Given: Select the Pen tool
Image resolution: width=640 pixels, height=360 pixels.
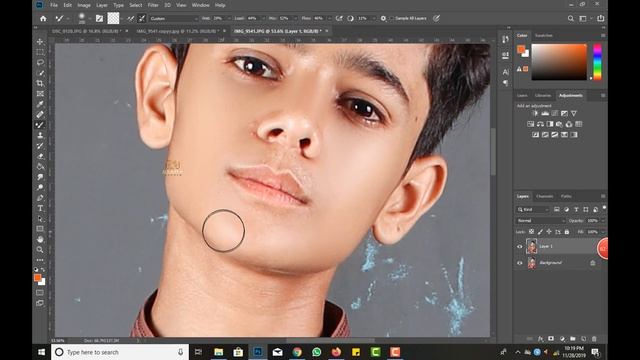Looking at the screenshot, I should point(40,198).
